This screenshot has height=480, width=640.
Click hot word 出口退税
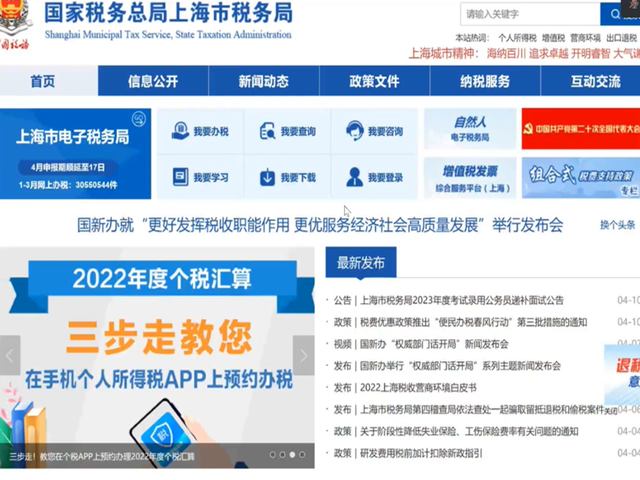pyautogui.click(x=621, y=38)
